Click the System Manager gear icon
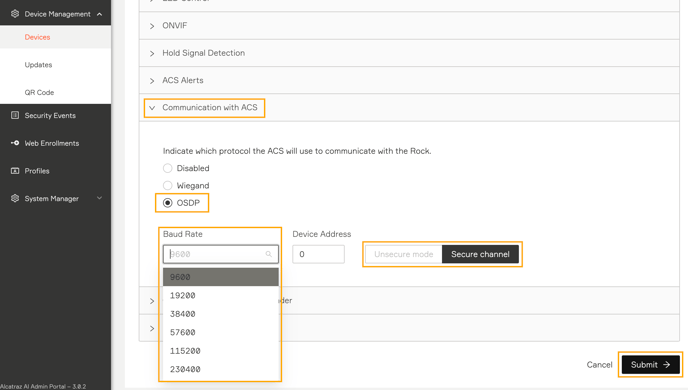 pyautogui.click(x=15, y=198)
